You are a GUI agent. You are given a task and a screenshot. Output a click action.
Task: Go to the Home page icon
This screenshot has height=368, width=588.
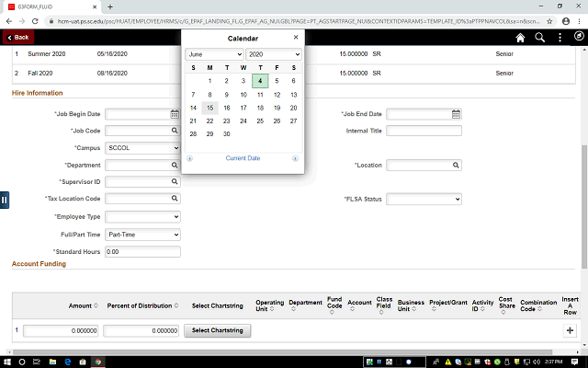point(520,38)
